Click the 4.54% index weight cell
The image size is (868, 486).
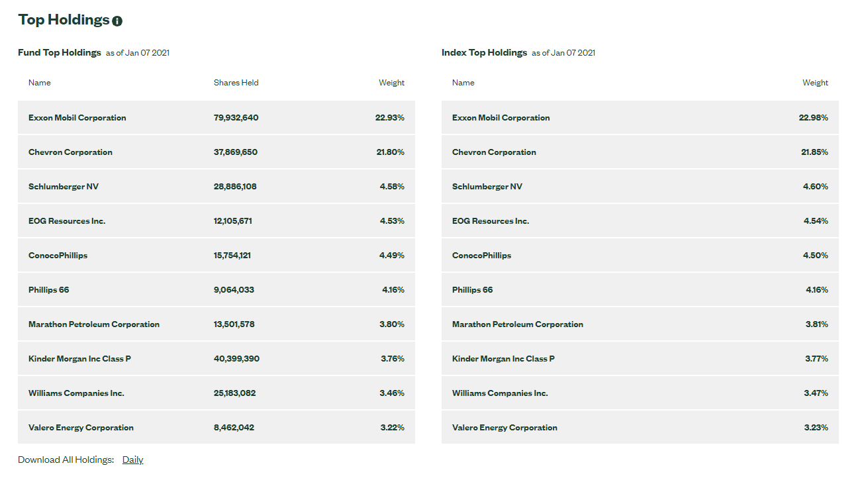(x=816, y=221)
